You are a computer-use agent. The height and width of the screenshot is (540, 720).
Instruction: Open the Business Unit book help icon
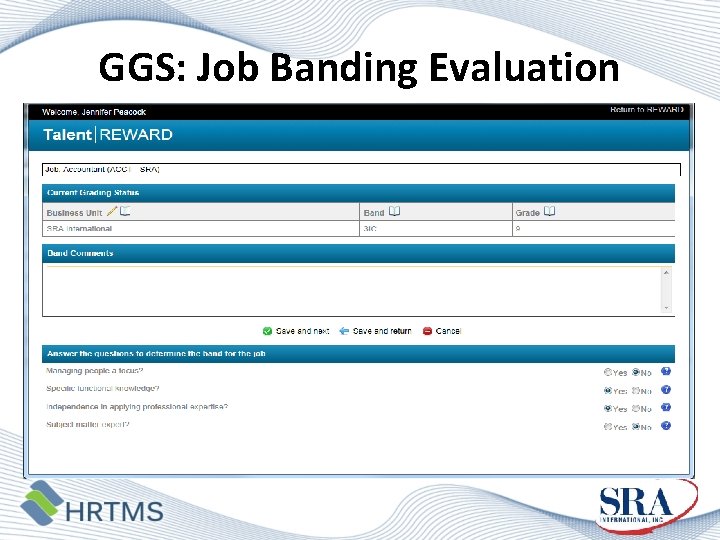coord(125,211)
